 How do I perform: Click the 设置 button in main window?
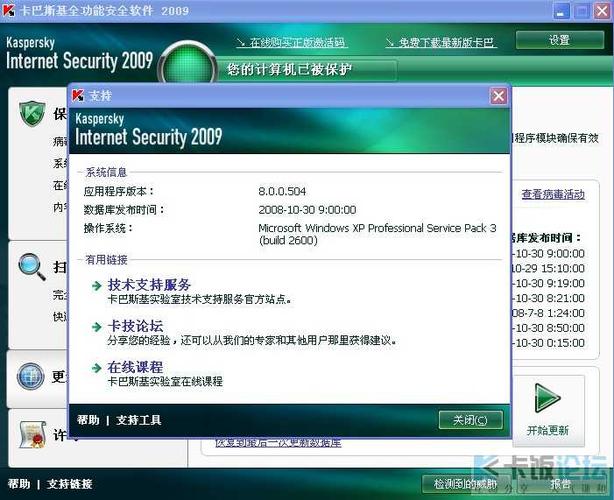[560, 40]
